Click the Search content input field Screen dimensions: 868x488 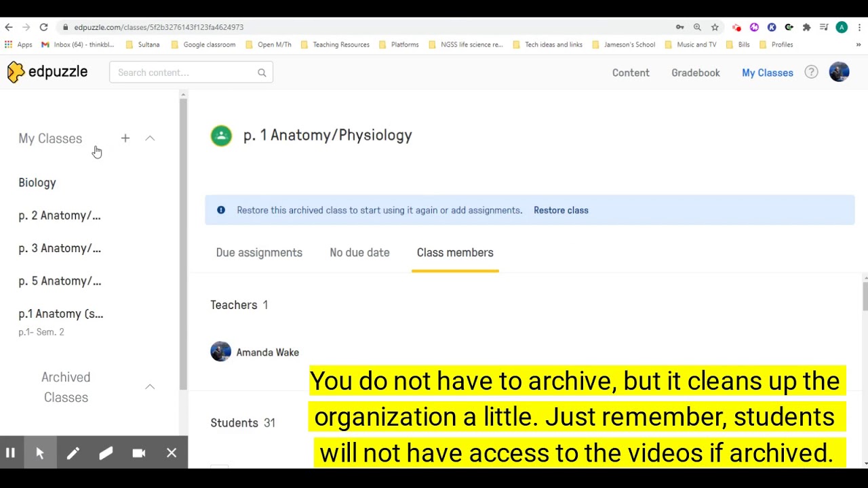click(x=191, y=73)
